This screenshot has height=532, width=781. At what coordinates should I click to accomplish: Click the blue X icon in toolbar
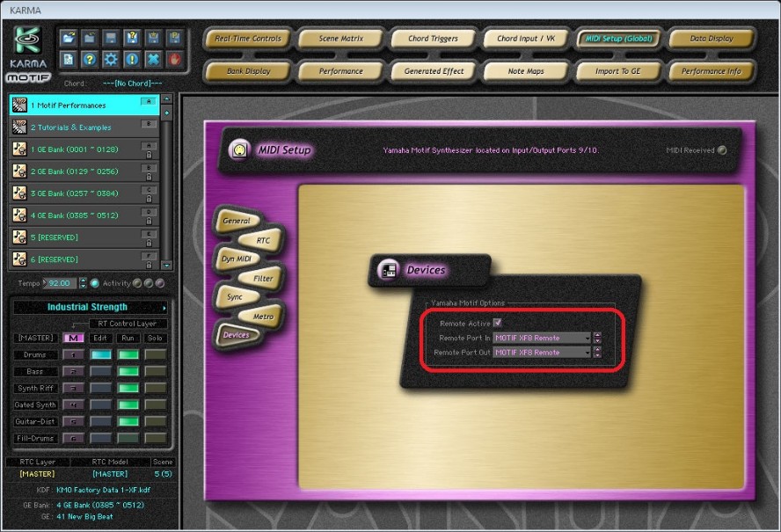(x=153, y=59)
